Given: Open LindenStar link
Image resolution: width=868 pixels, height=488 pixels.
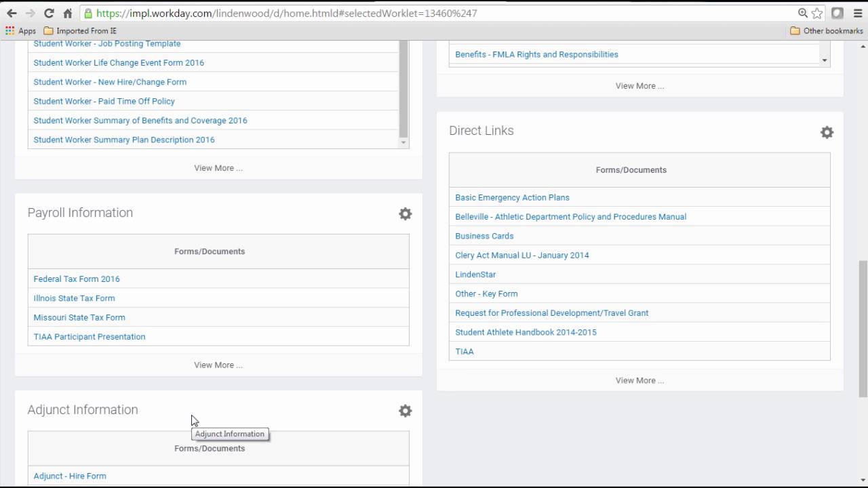Looking at the screenshot, I should click(475, 274).
